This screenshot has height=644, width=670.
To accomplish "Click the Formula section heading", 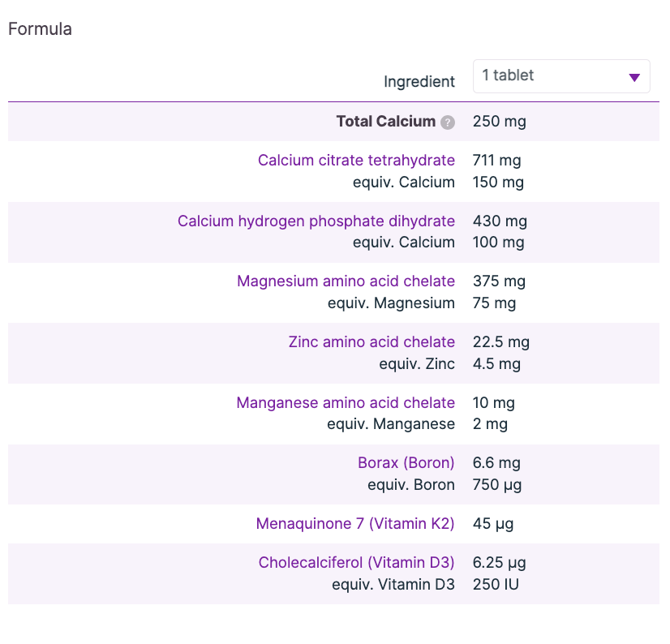I will [40, 29].
